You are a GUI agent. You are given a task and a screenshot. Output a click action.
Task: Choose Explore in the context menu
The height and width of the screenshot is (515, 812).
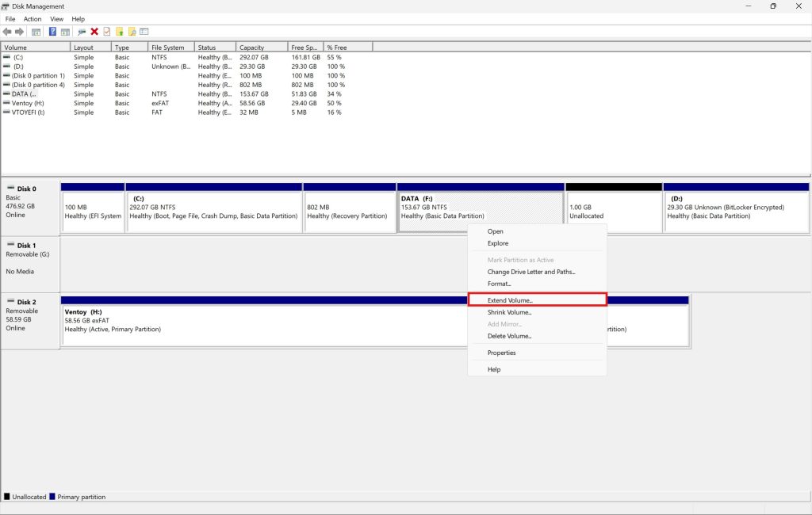tap(537, 243)
